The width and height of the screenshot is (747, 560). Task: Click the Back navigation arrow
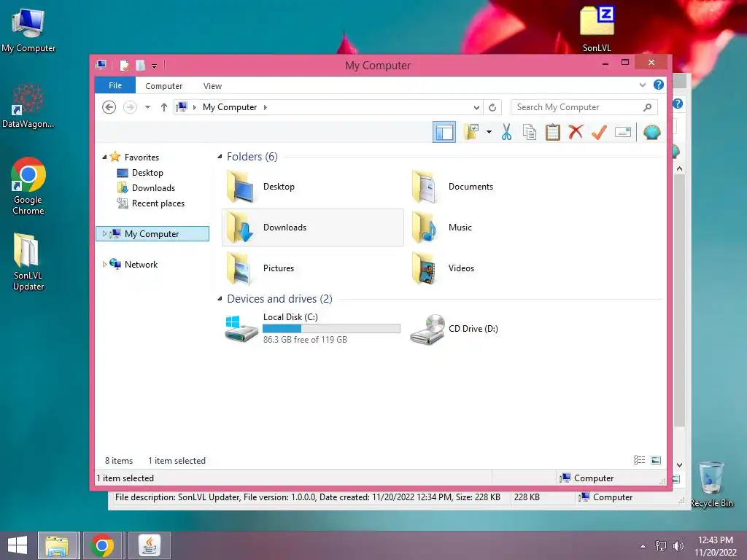coord(109,107)
